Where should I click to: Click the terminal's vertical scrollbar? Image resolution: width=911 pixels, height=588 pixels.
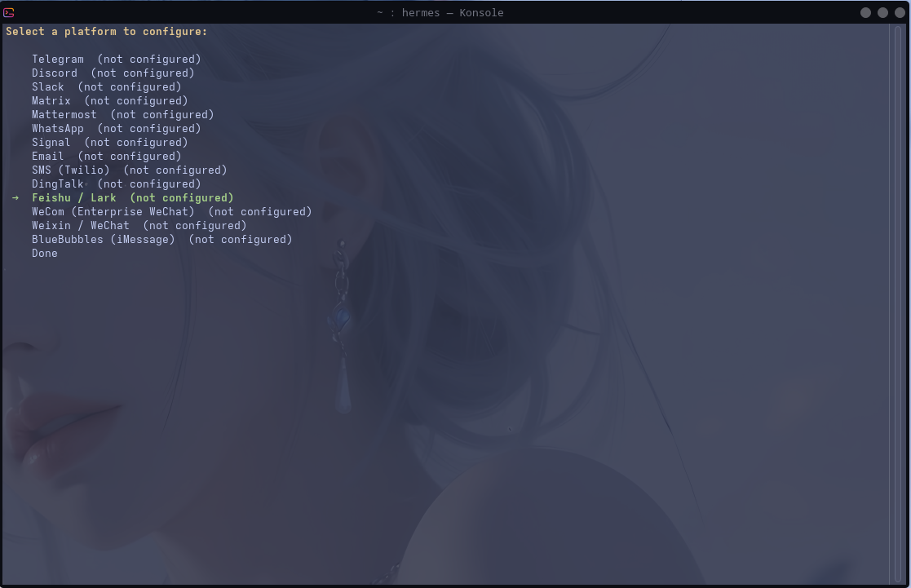tap(899, 302)
